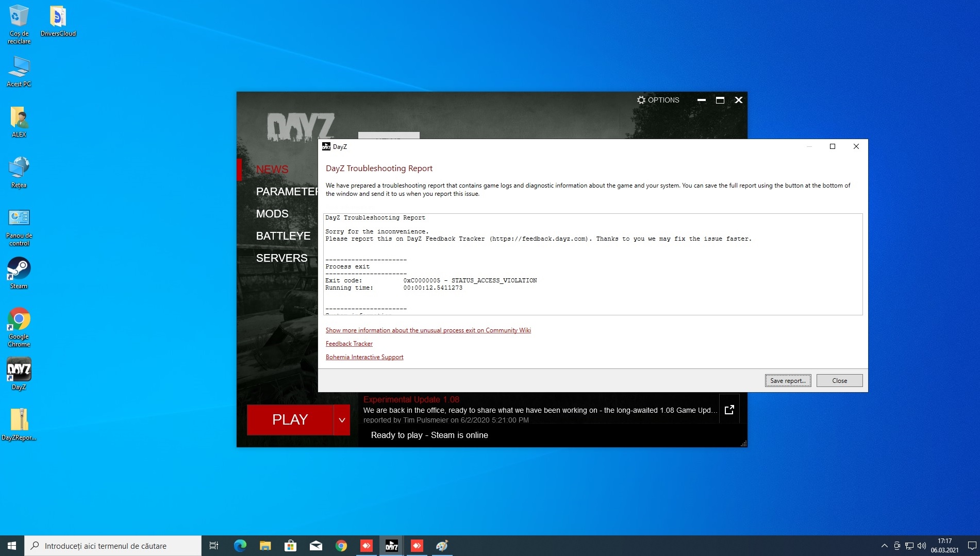Click the red PLAY button
980x556 pixels.
[x=290, y=420]
